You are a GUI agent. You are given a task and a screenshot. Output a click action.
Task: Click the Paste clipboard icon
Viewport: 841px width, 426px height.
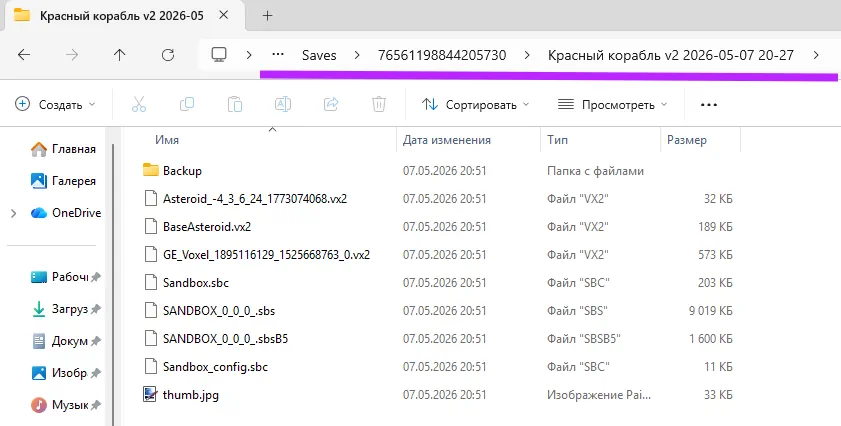235,104
